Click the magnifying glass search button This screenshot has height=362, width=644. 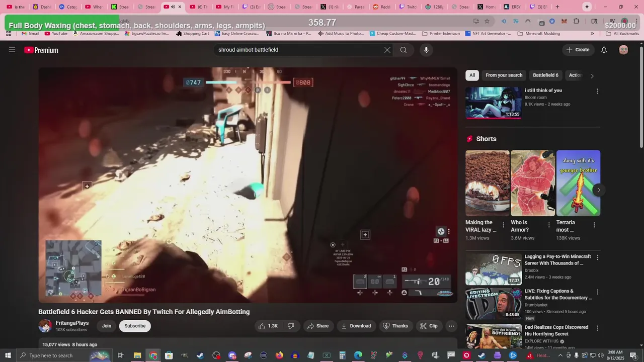404,50
